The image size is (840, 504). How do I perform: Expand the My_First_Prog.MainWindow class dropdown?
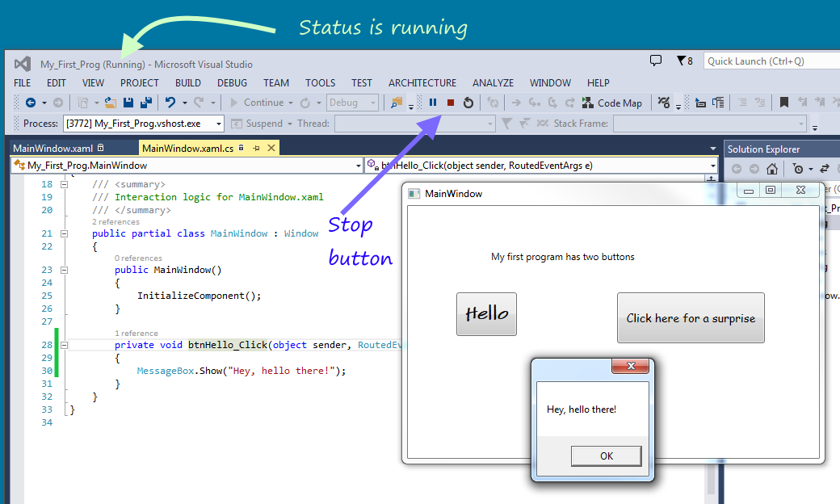pyautogui.click(x=359, y=166)
